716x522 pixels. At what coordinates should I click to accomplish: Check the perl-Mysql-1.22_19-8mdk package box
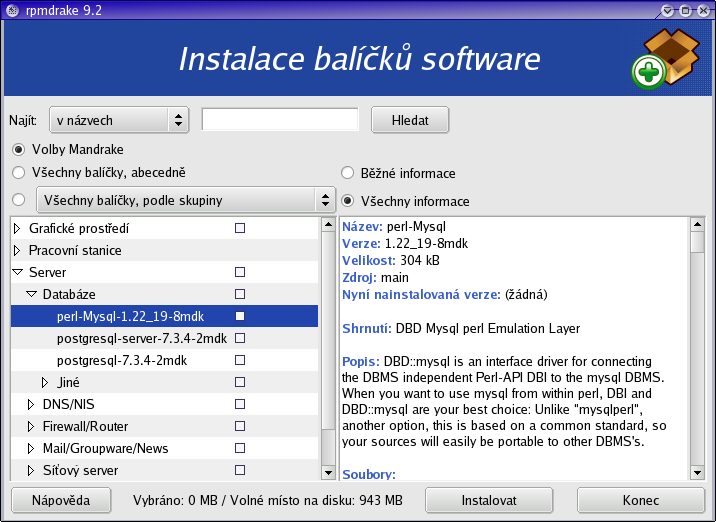coord(240,316)
